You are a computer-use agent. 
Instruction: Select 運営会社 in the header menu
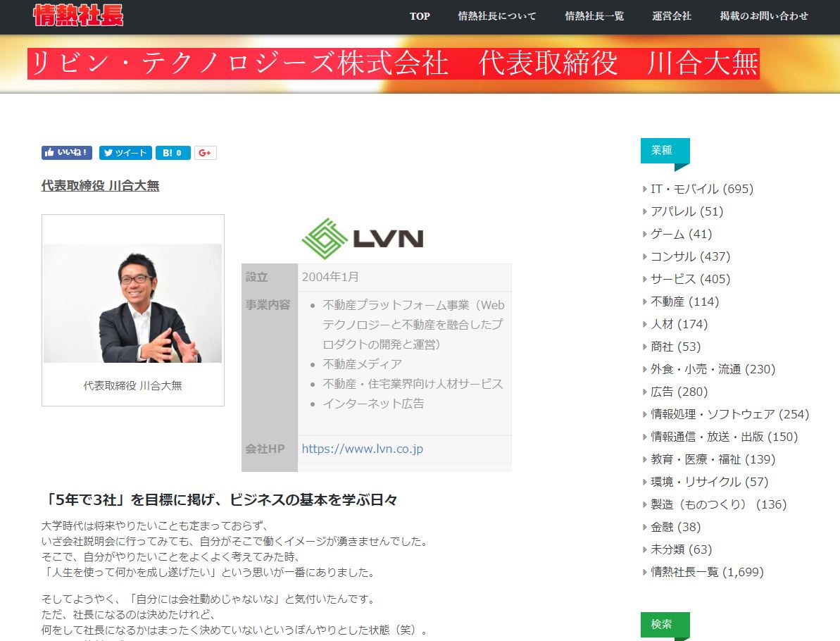672,16
